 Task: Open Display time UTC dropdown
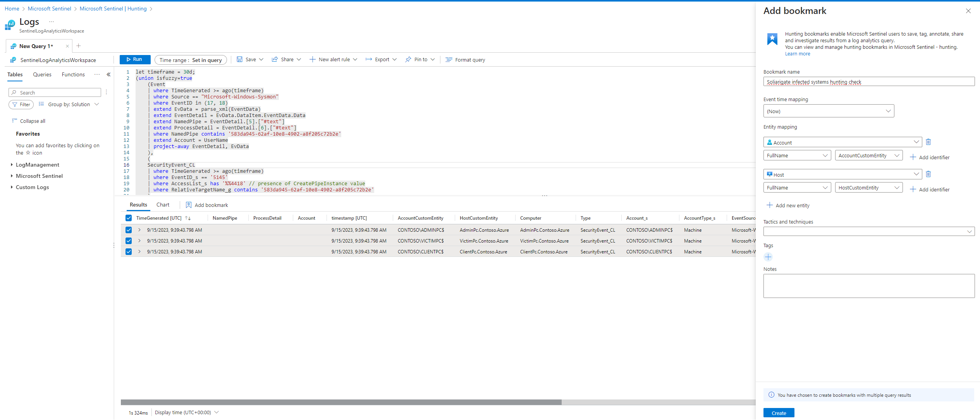[187, 412]
